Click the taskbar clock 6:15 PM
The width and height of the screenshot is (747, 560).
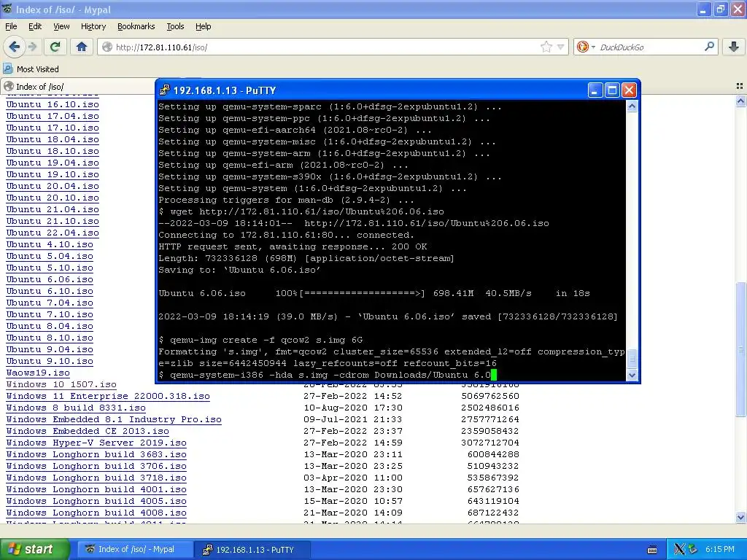(720, 550)
